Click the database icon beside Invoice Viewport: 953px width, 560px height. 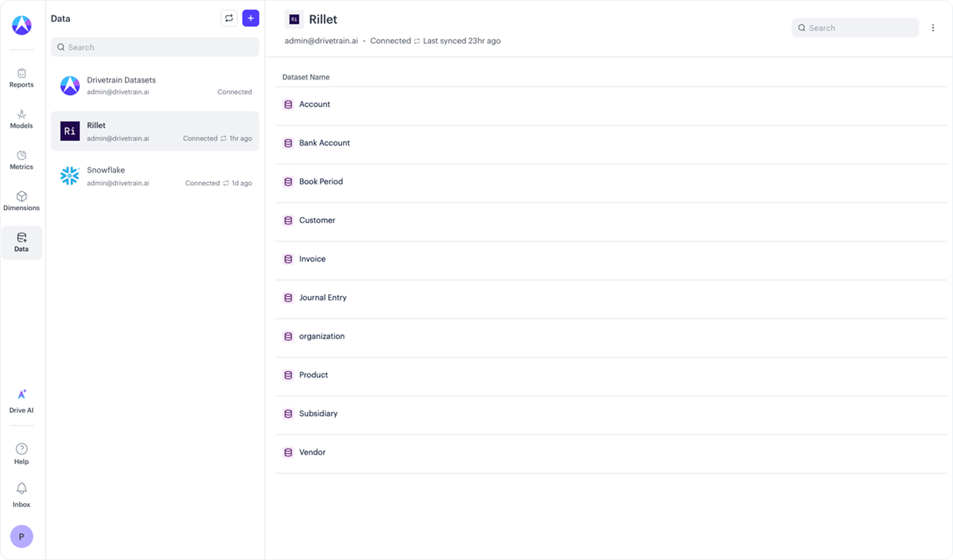(288, 259)
